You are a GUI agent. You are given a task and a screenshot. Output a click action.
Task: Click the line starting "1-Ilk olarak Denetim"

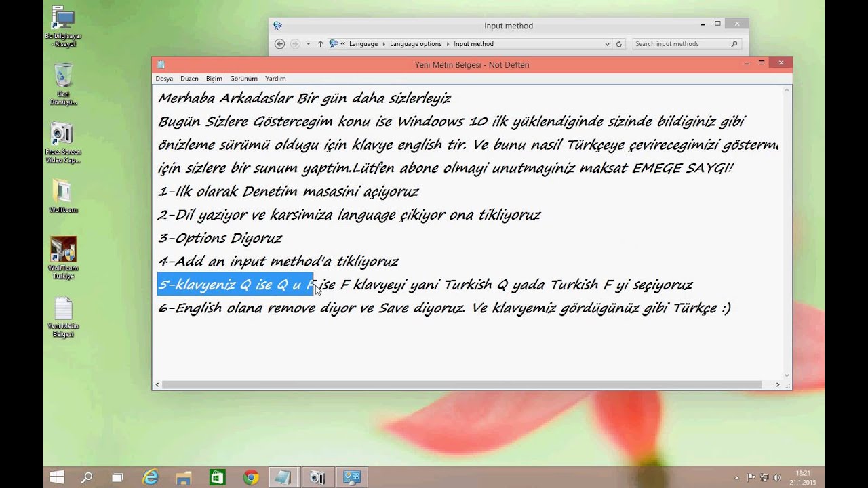288,192
